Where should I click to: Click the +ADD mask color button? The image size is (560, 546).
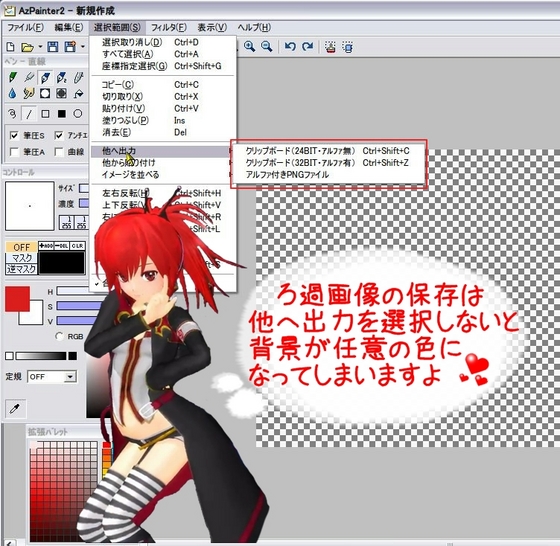point(46,246)
